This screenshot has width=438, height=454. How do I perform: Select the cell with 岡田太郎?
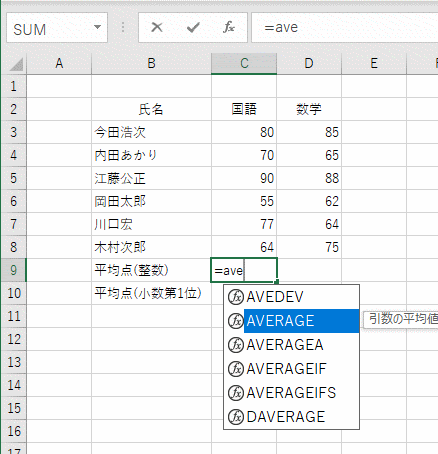pos(151,201)
